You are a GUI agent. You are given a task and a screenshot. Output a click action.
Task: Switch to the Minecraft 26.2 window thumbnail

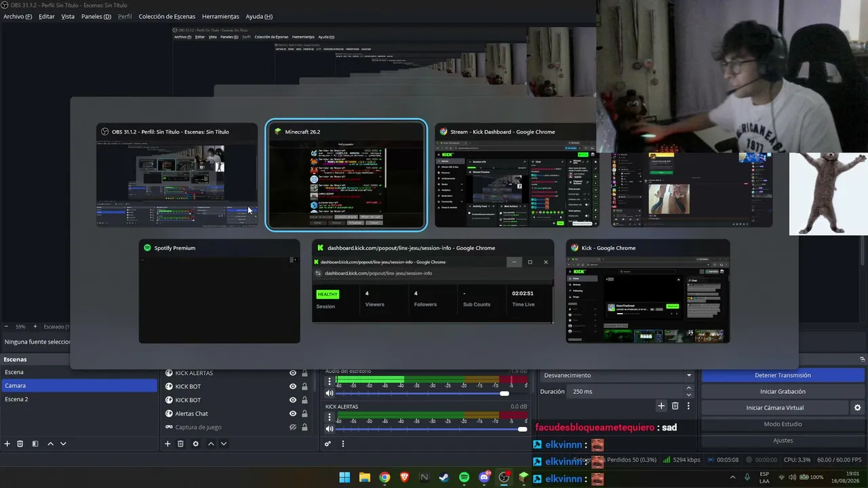[x=346, y=175]
